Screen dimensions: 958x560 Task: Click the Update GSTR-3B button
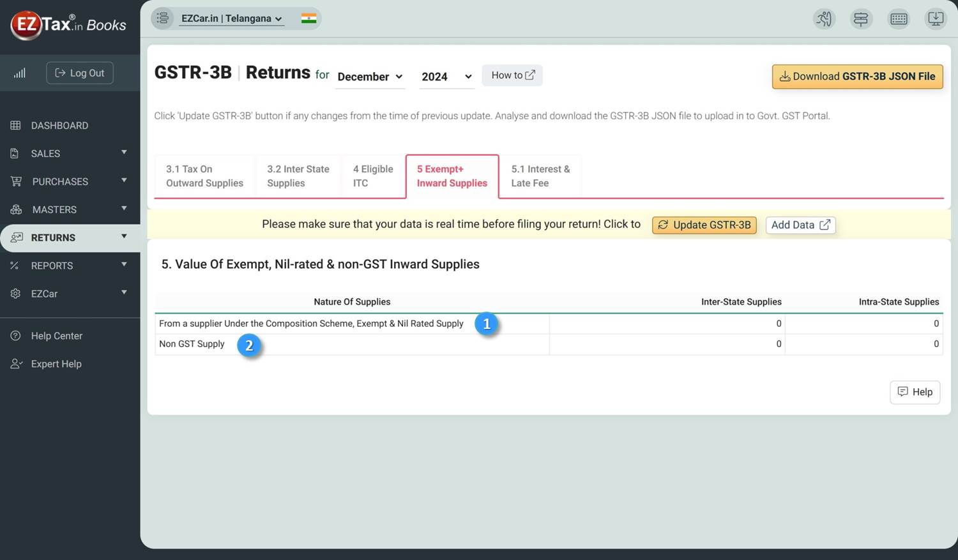pyautogui.click(x=704, y=225)
